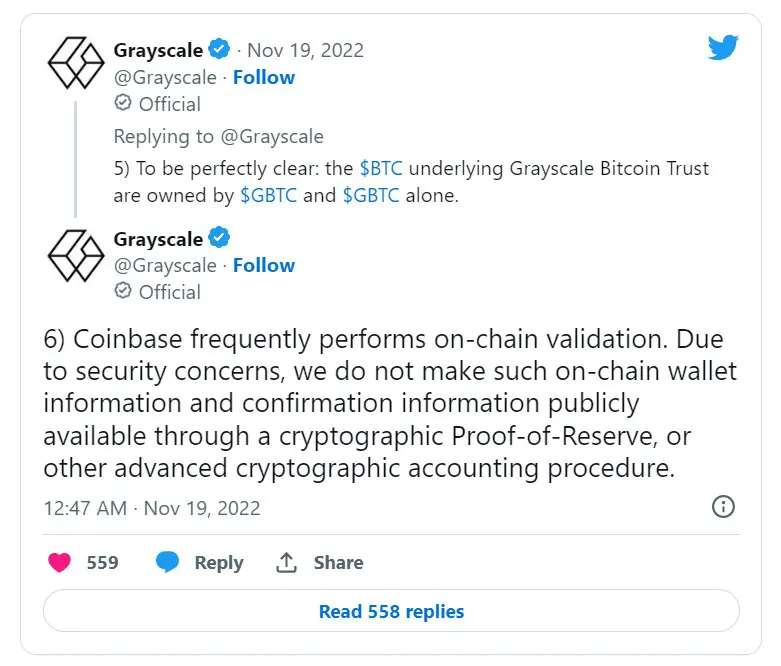Open the $BTC cashtag link
This screenshot has width=781, height=666.
382,168
